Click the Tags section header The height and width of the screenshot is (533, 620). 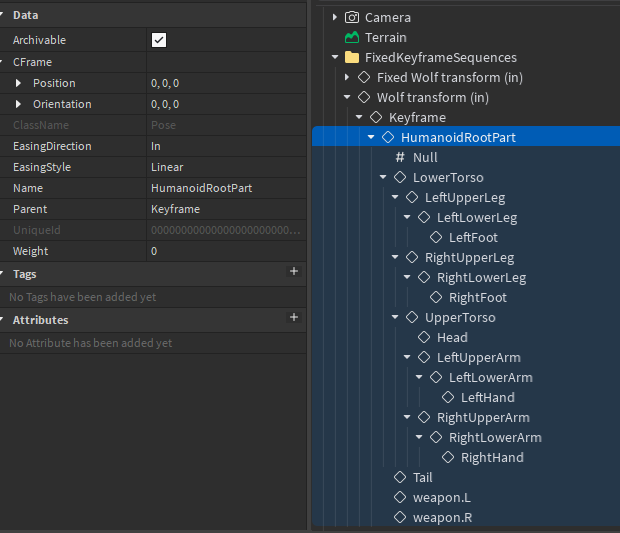pyautogui.click(x=153, y=274)
